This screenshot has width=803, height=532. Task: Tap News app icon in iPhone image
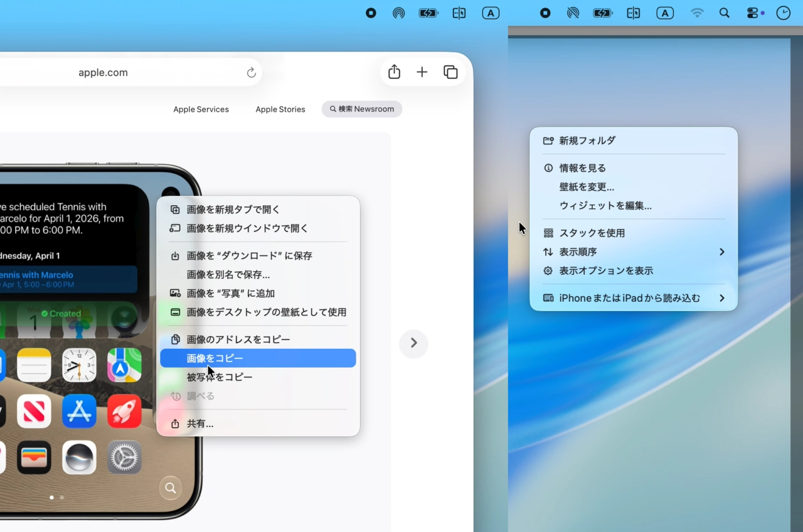pos(34,411)
